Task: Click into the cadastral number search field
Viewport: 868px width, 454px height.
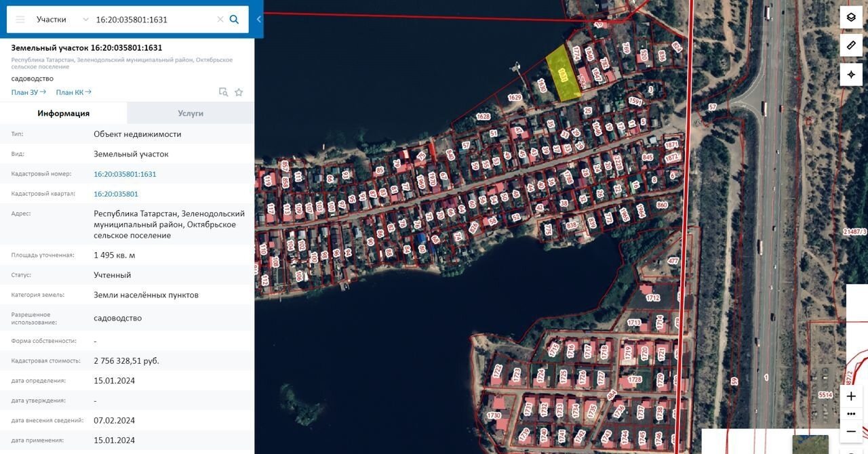Action: [x=153, y=20]
